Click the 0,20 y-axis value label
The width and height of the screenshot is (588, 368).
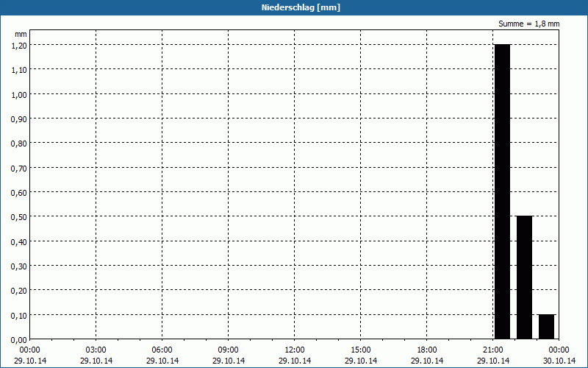point(19,291)
